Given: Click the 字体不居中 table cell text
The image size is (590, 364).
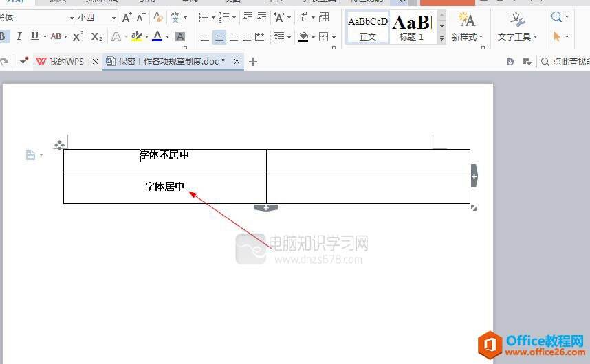Looking at the screenshot, I should tap(164, 155).
